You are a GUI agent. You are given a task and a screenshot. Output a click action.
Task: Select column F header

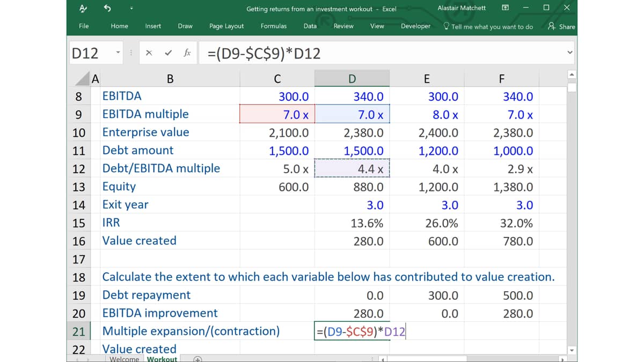501,79
